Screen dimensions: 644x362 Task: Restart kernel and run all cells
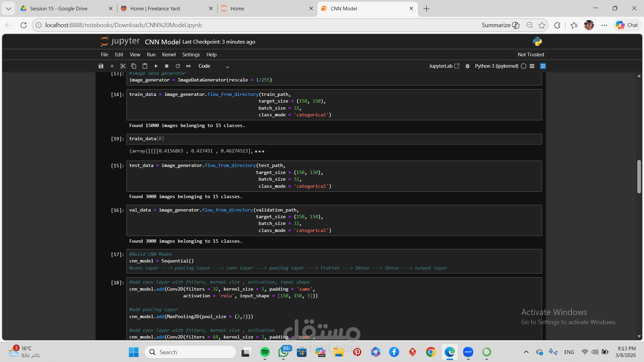pos(189,66)
